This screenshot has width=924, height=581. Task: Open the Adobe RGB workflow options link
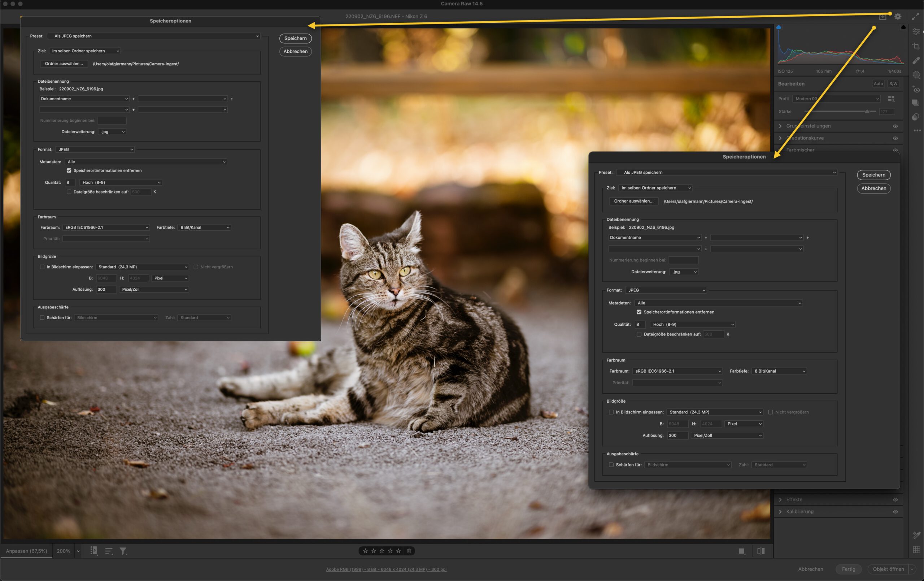pos(386,569)
